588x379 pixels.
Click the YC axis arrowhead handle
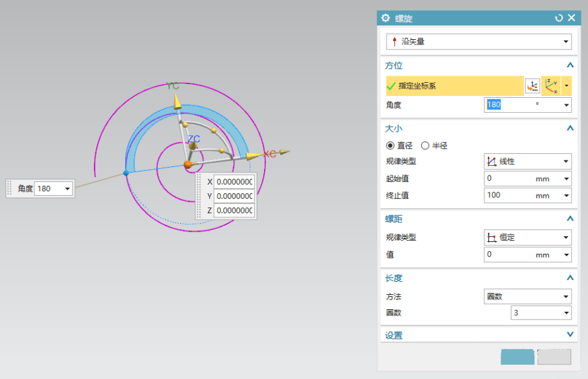point(177,102)
